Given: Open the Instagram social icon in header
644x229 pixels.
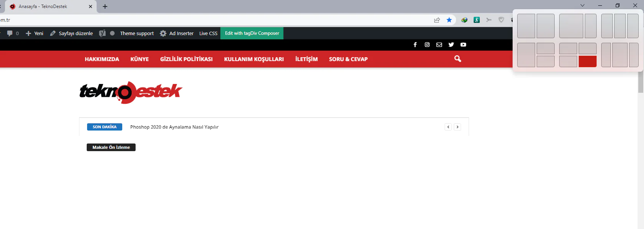Looking at the screenshot, I should coord(427,45).
